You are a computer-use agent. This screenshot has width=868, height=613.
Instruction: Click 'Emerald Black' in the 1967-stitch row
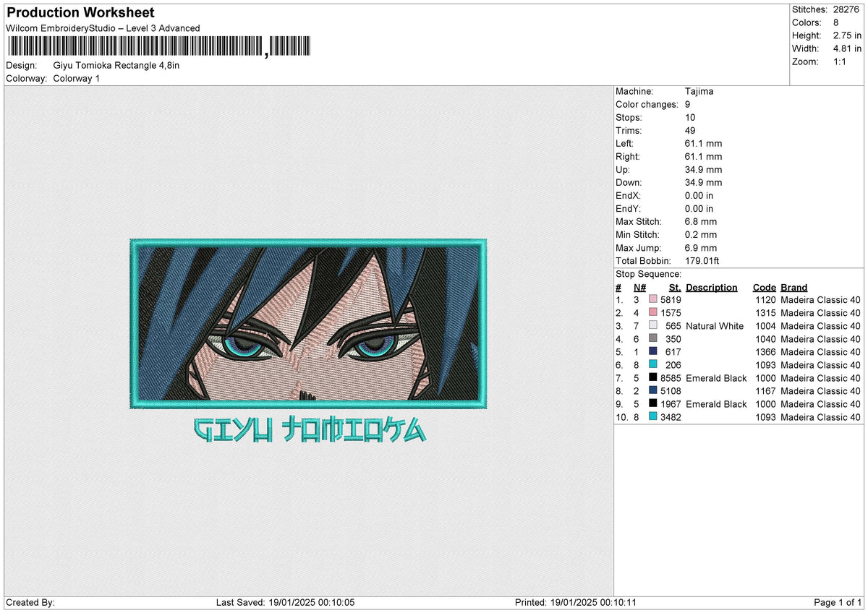point(716,404)
